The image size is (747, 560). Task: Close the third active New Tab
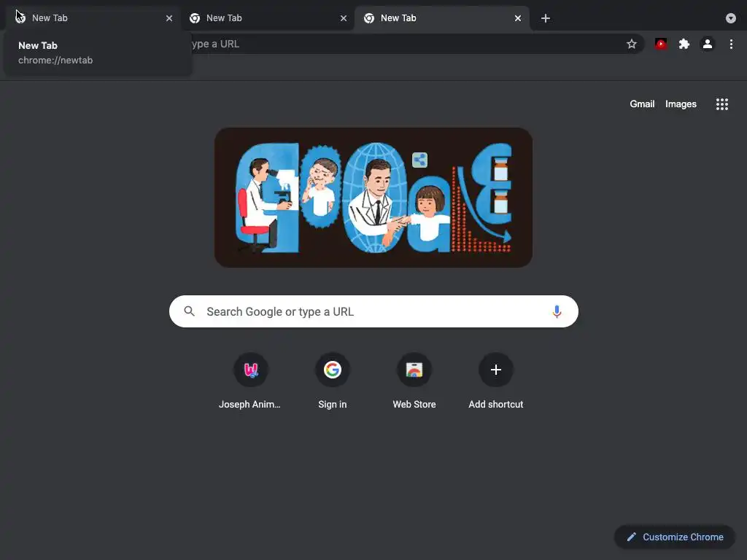coord(518,18)
